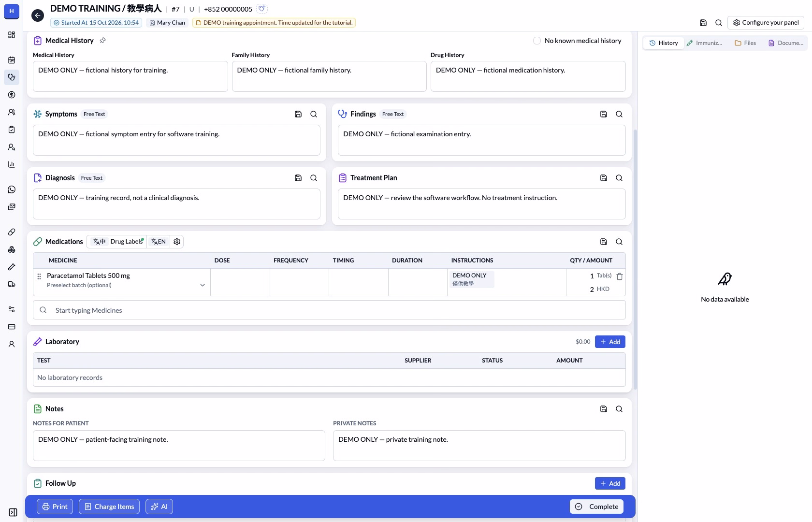Search templates for the Diagnosis section
The image size is (812, 522).
[x=314, y=178]
